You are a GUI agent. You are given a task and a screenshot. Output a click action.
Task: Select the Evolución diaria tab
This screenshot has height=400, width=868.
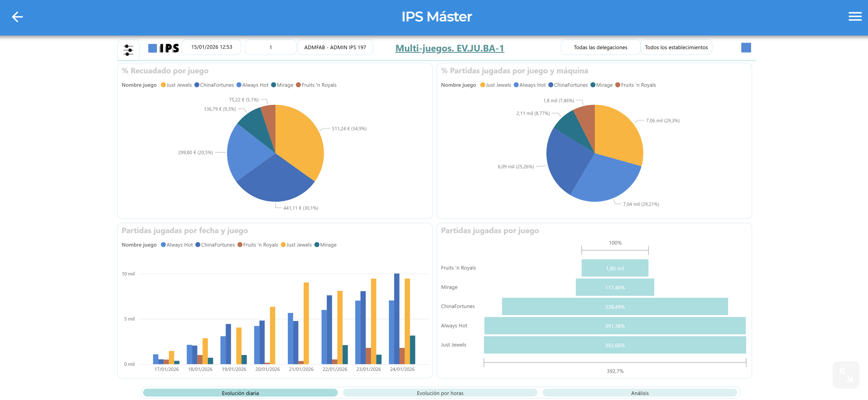240,393
